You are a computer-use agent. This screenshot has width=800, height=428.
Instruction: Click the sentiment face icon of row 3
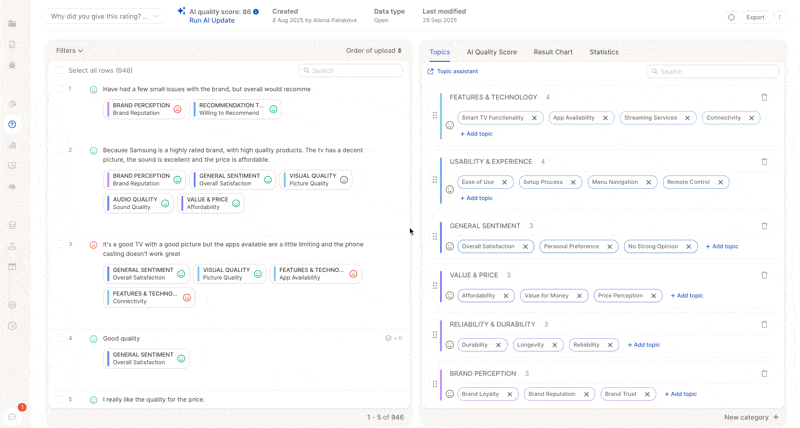pyautogui.click(x=94, y=245)
